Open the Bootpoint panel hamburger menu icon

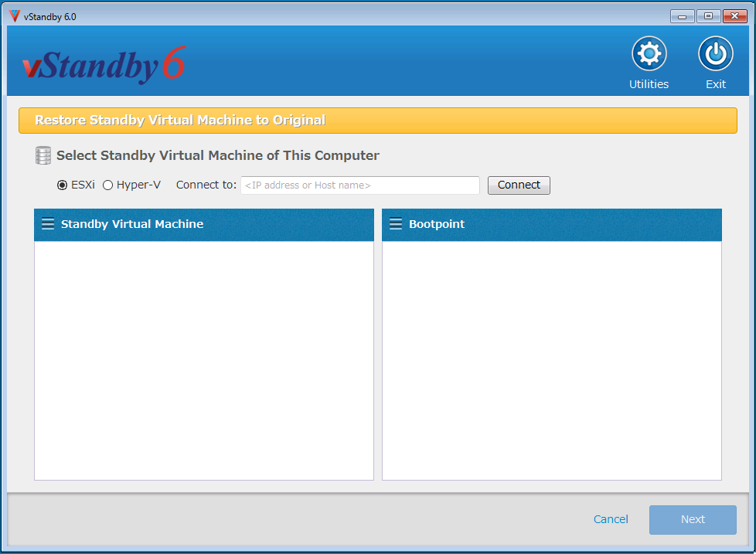(x=396, y=224)
